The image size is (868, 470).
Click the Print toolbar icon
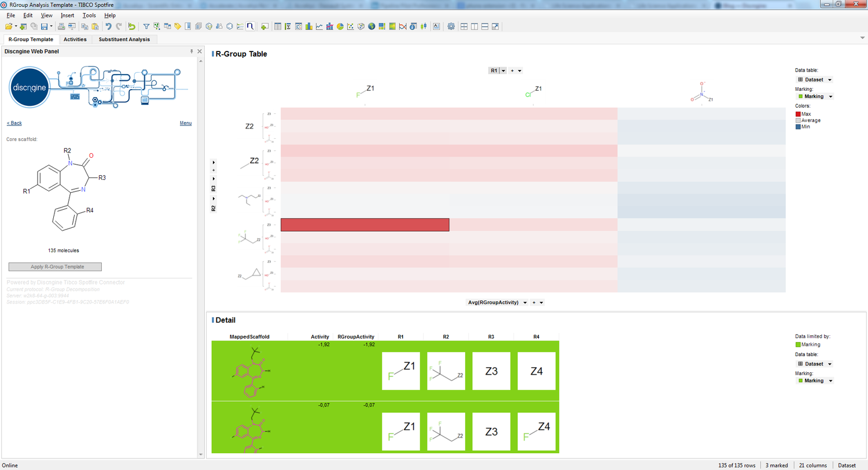pos(61,27)
